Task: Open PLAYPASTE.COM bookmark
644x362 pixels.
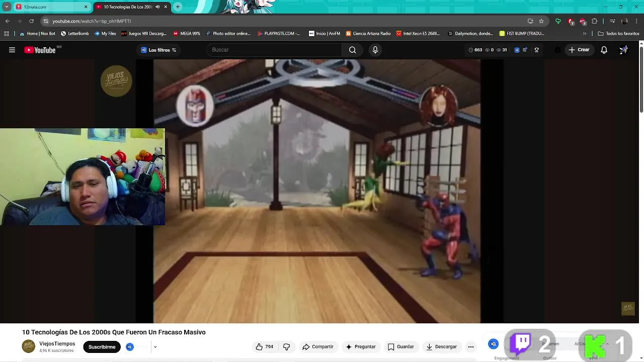Action: pos(279,34)
